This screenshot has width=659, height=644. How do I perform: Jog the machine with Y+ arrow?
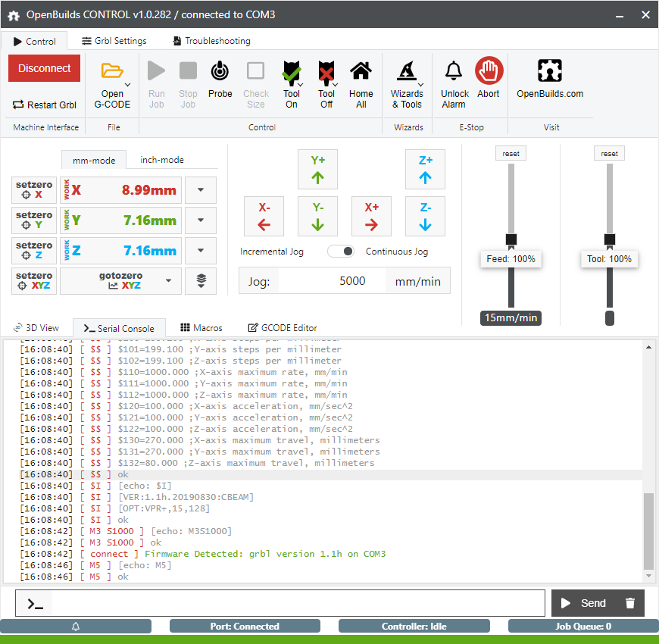318,169
